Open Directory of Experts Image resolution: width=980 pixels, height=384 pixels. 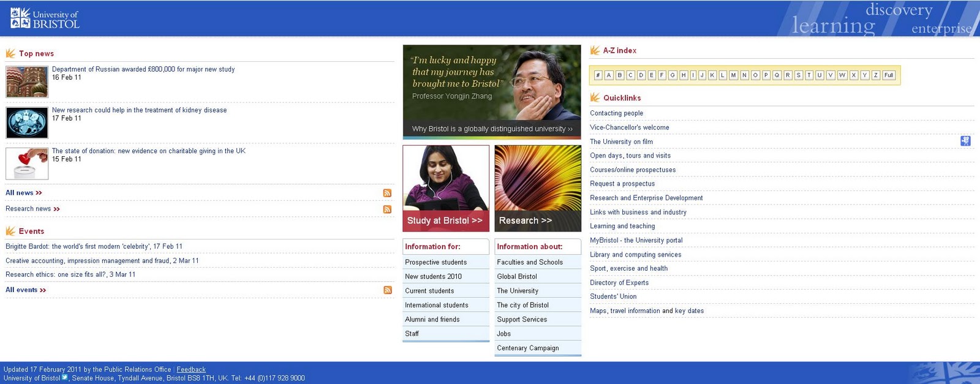tap(619, 283)
